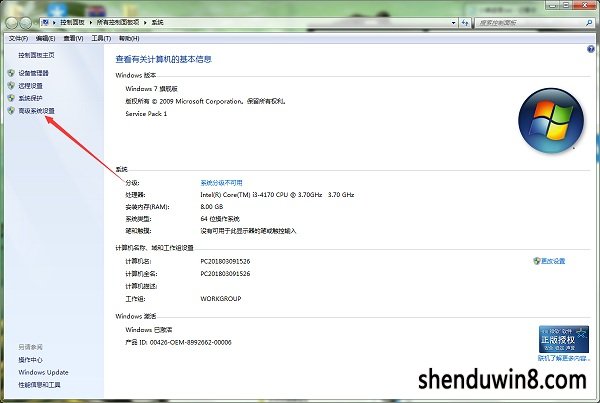Click the 64 位操作系统 value
Screen dimensions: 600x403
[220, 219]
